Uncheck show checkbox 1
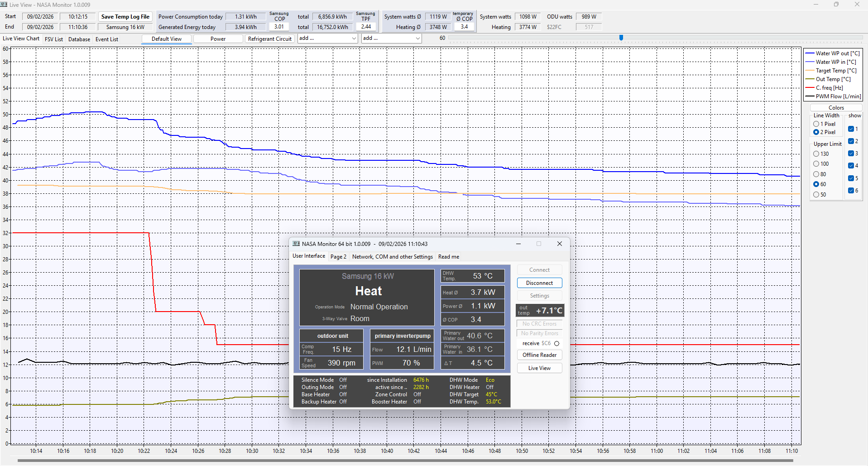Viewport: 868px width, 466px height. pos(851,129)
